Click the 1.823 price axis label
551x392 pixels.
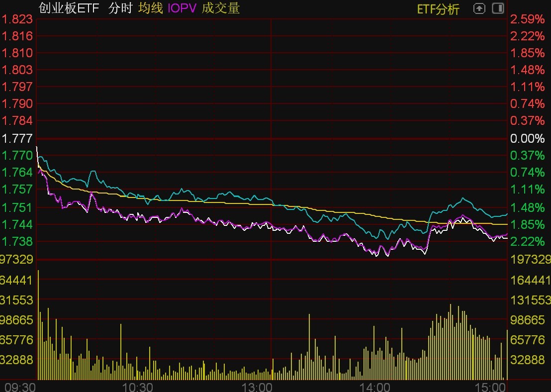click(x=17, y=19)
